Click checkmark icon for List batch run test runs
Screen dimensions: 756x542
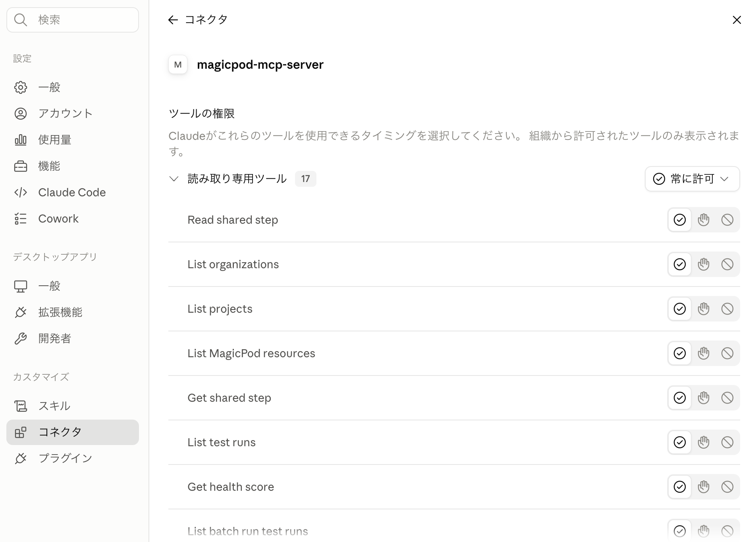680,531
